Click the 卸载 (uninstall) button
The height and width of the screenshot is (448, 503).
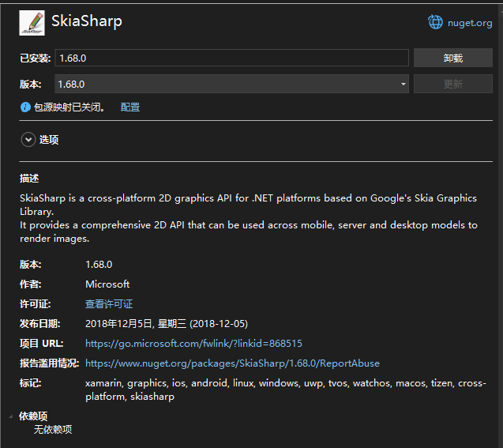[453, 58]
